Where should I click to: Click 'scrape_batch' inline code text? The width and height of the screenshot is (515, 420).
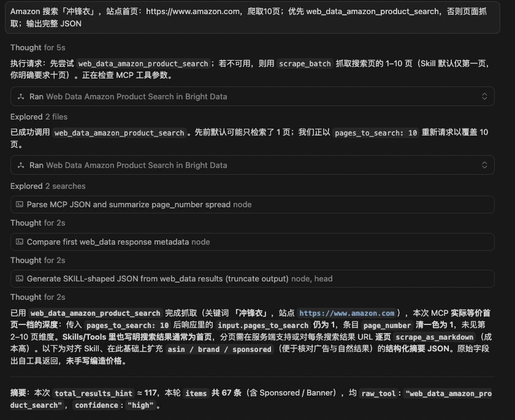305,64
